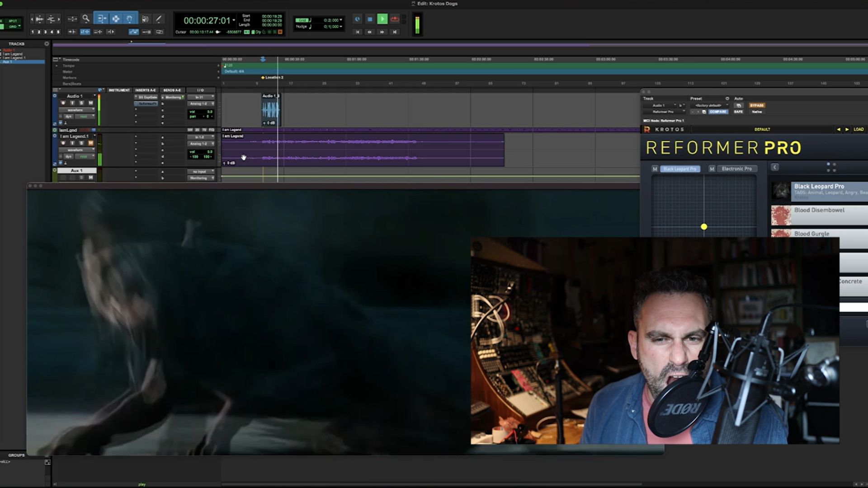Click SENDS A-E column header
The height and width of the screenshot is (488, 868).
click(x=172, y=90)
